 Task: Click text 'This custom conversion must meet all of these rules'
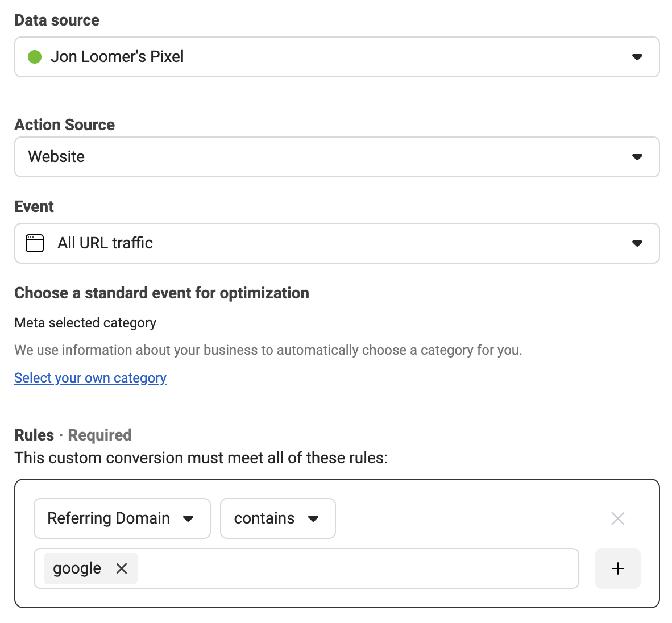click(201, 458)
